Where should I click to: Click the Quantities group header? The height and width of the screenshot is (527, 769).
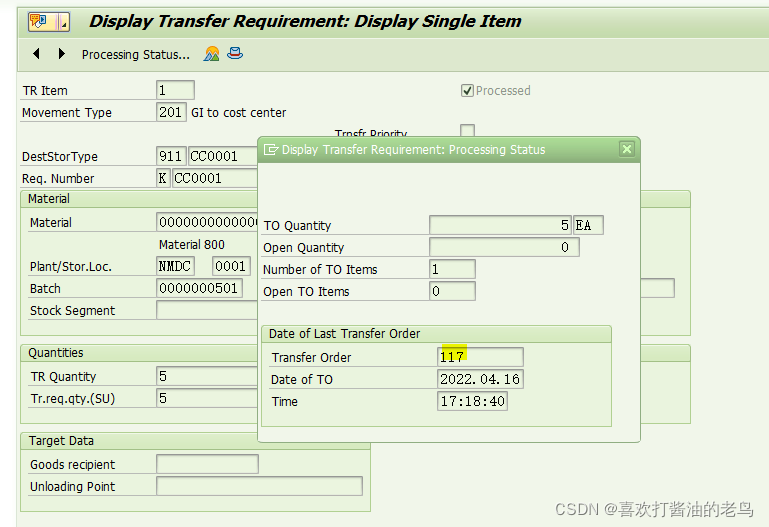(x=56, y=353)
